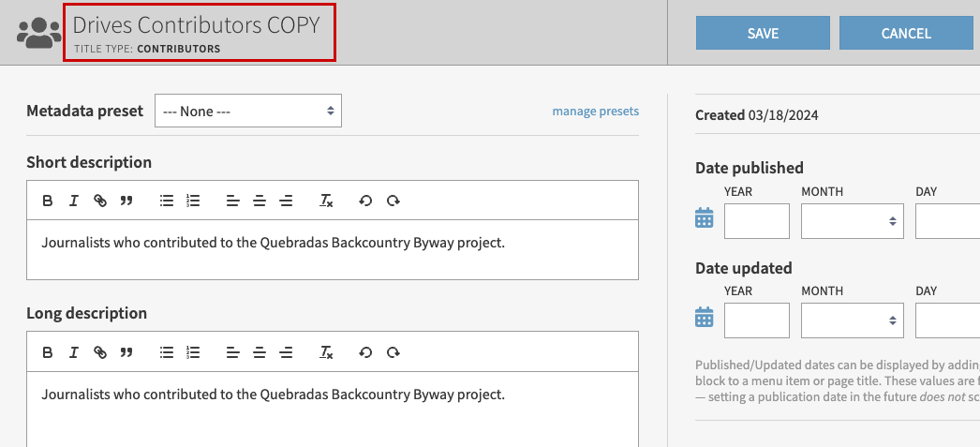The height and width of the screenshot is (447, 980).
Task: Expand Date published month dropdown
Action: click(x=852, y=221)
